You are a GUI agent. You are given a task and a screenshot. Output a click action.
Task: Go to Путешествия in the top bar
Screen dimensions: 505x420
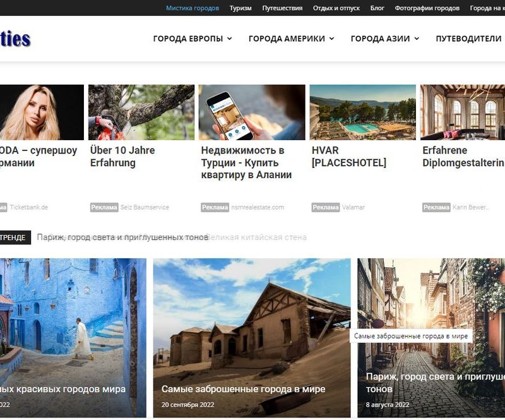(x=282, y=8)
